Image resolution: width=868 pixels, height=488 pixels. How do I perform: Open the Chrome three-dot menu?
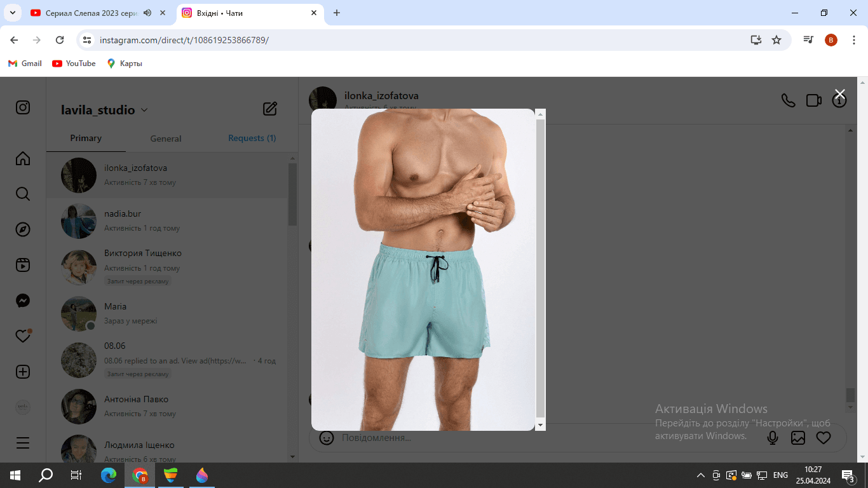[853, 40]
